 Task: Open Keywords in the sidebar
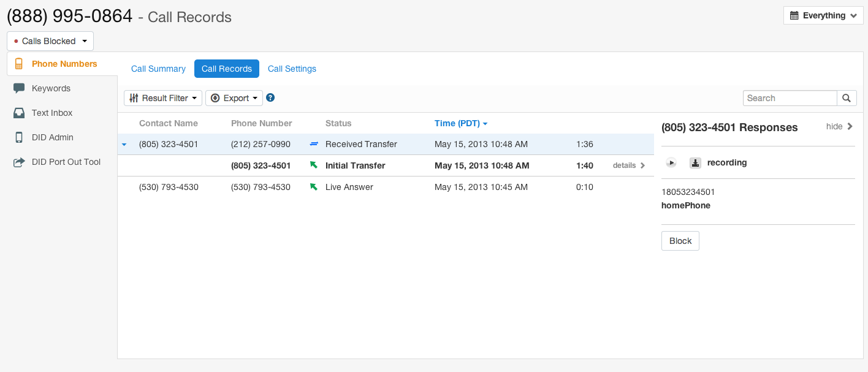(51, 88)
